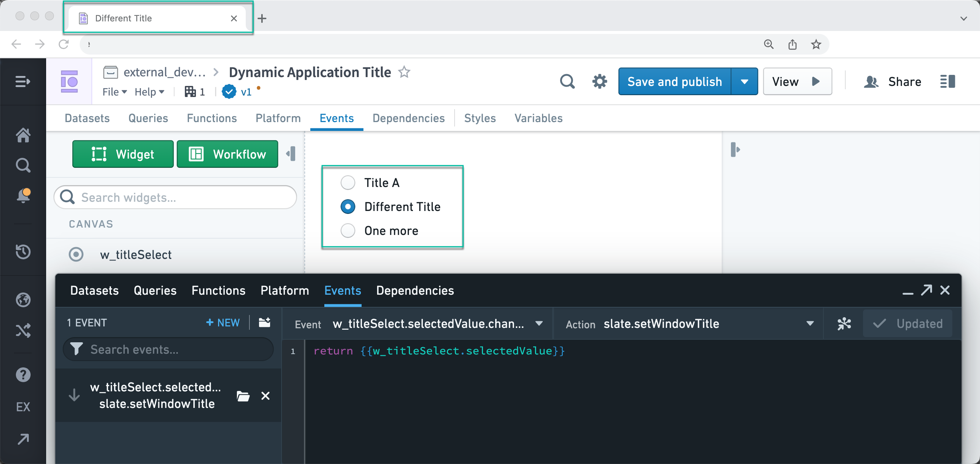Click the external_dev folder icon in breadcrumb

pos(110,72)
